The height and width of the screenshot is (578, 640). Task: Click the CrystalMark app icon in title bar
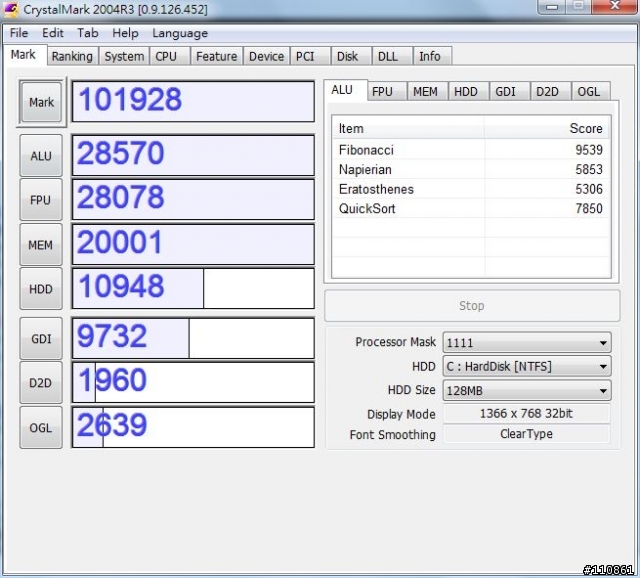pyautogui.click(x=10, y=9)
